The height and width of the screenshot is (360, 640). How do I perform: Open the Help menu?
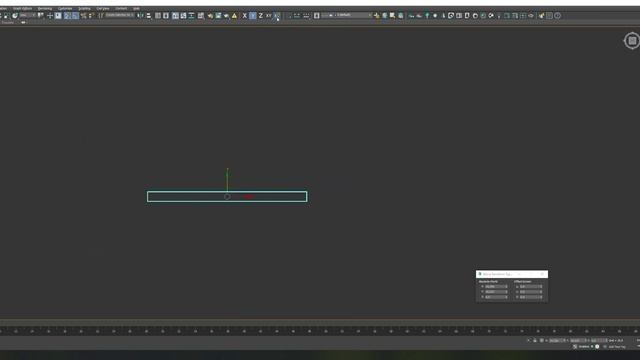click(136, 8)
